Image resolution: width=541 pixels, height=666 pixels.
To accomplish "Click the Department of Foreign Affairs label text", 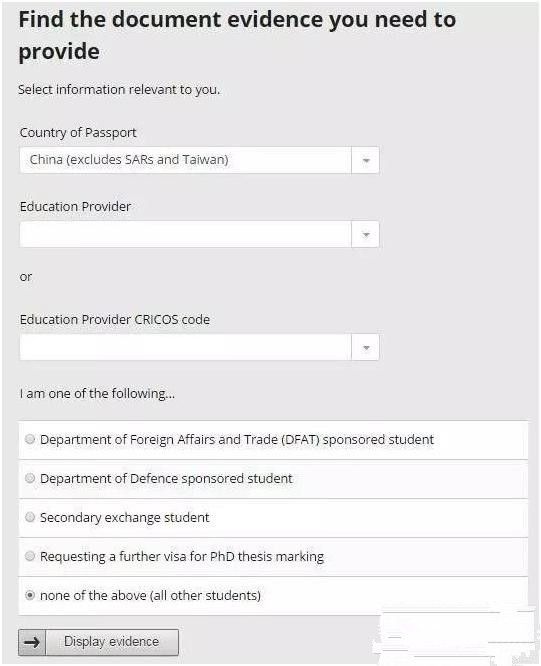I will coord(237,440).
